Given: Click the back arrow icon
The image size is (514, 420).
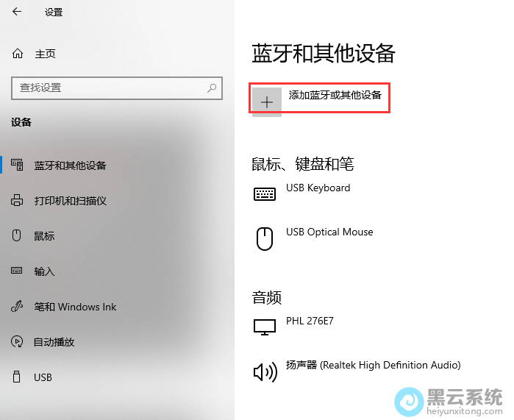Looking at the screenshot, I should pyautogui.click(x=17, y=12).
